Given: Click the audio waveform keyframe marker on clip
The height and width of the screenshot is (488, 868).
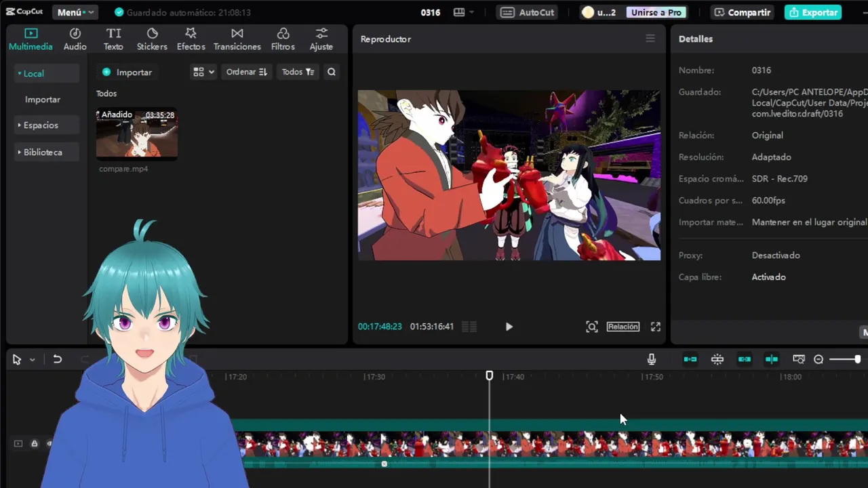Looking at the screenshot, I should [384, 464].
